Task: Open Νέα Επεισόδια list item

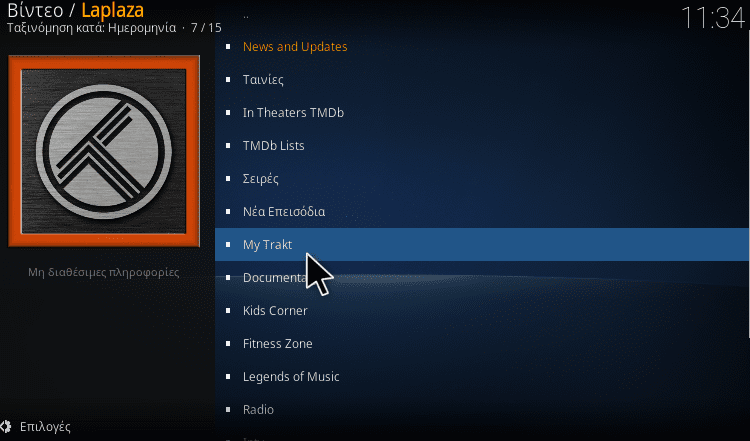Action: (482, 211)
